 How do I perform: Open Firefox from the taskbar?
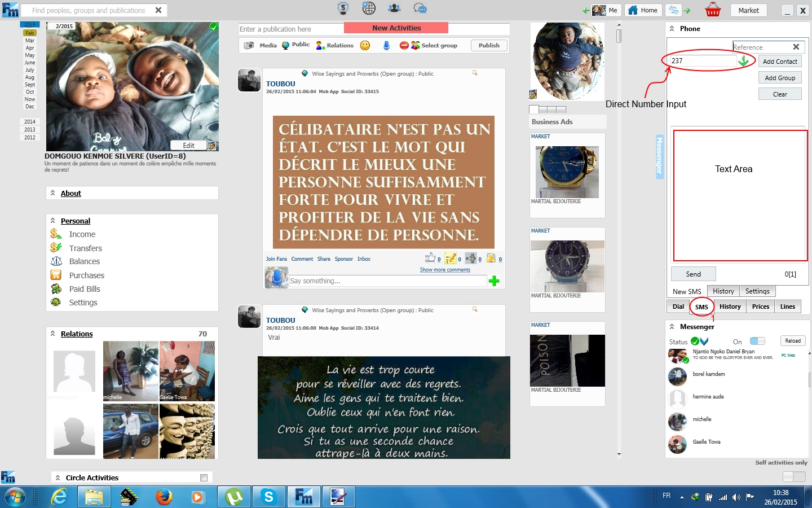tap(164, 497)
